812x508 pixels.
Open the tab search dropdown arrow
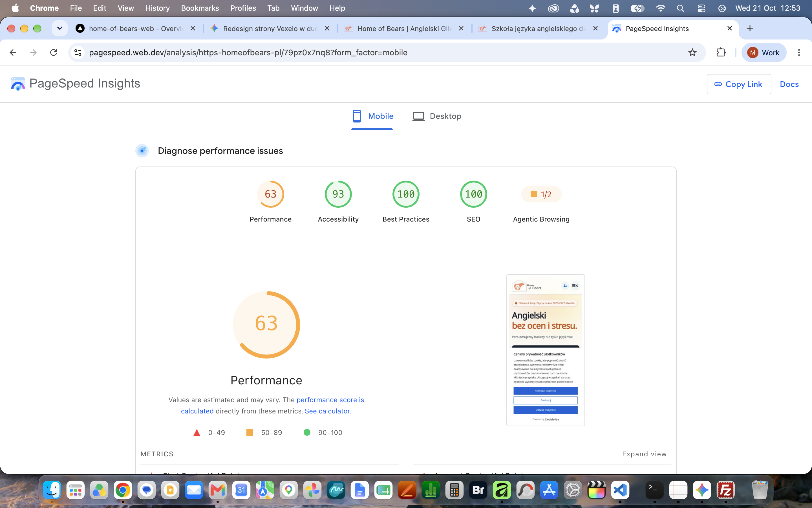point(60,28)
